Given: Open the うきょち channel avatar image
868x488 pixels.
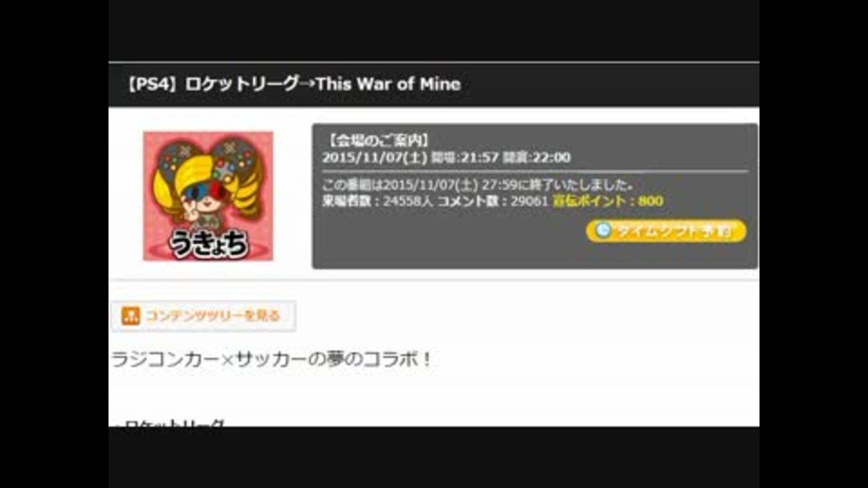Looking at the screenshot, I should tap(208, 196).
